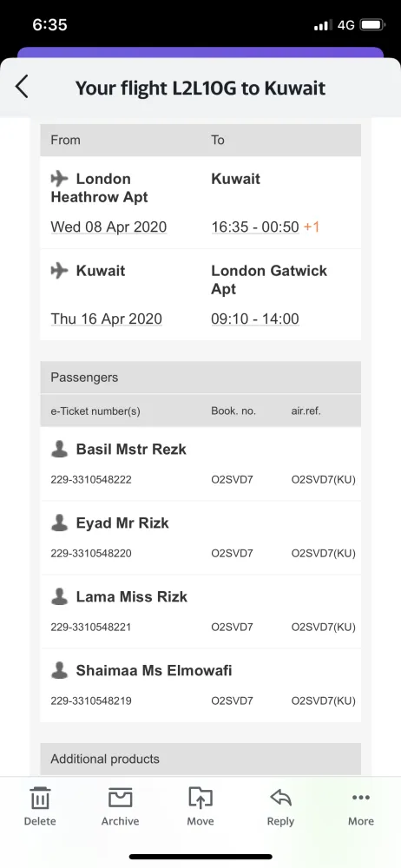Viewport: 401px width, 868px height.
Task: Open the More options menu
Action: [x=360, y=806]
